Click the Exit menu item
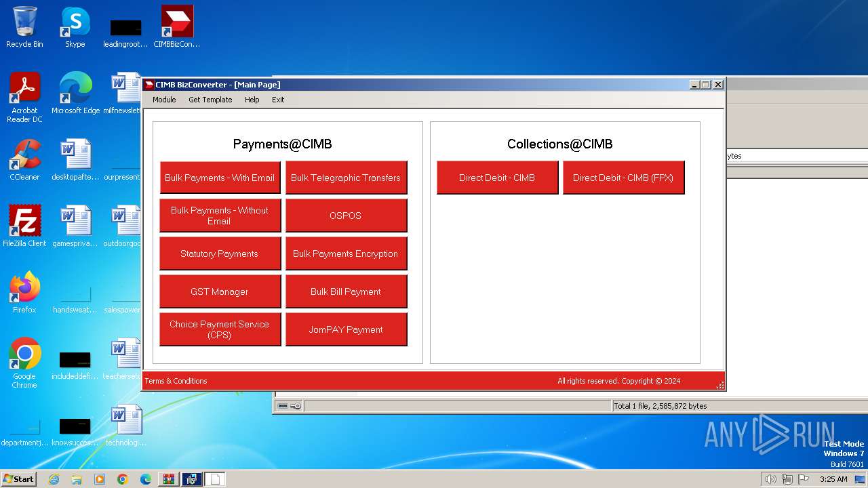This screenshot has width=868, height=488. coord(278,100)
